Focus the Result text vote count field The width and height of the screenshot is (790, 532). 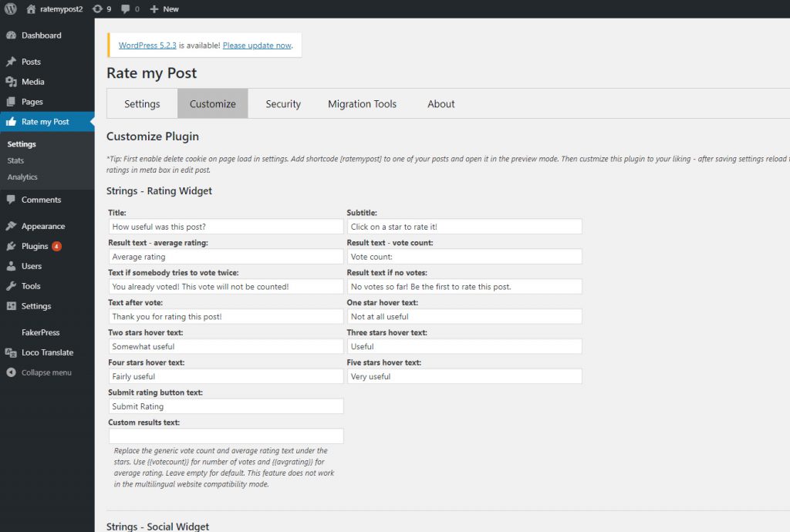(x=464, y=257)
